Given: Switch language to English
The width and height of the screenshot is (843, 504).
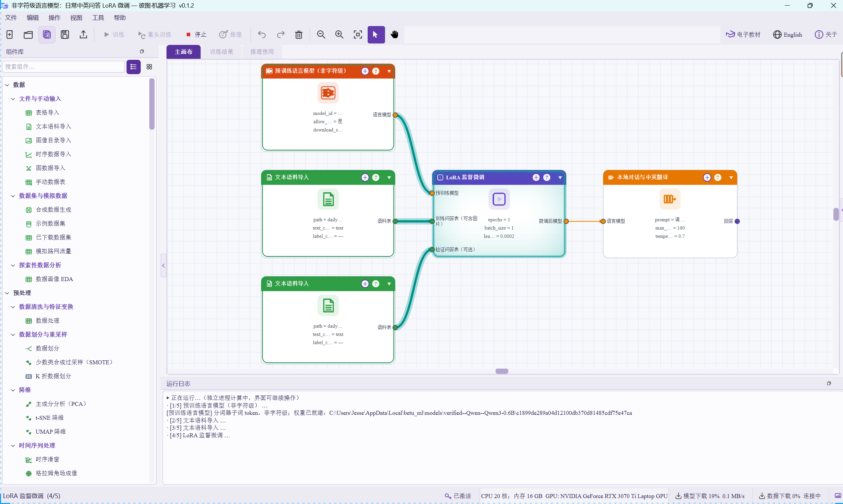Looking at the screenshot, I should coord(788,35).
